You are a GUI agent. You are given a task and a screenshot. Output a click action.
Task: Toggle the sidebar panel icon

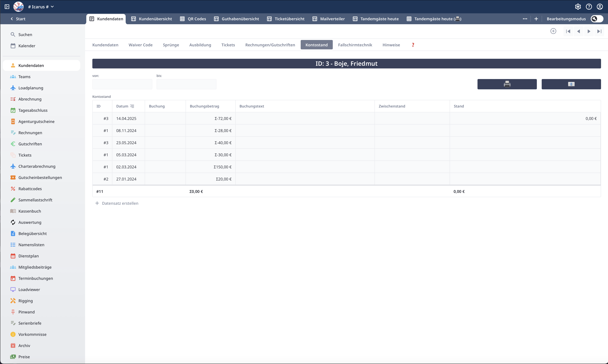click(7, 7)
